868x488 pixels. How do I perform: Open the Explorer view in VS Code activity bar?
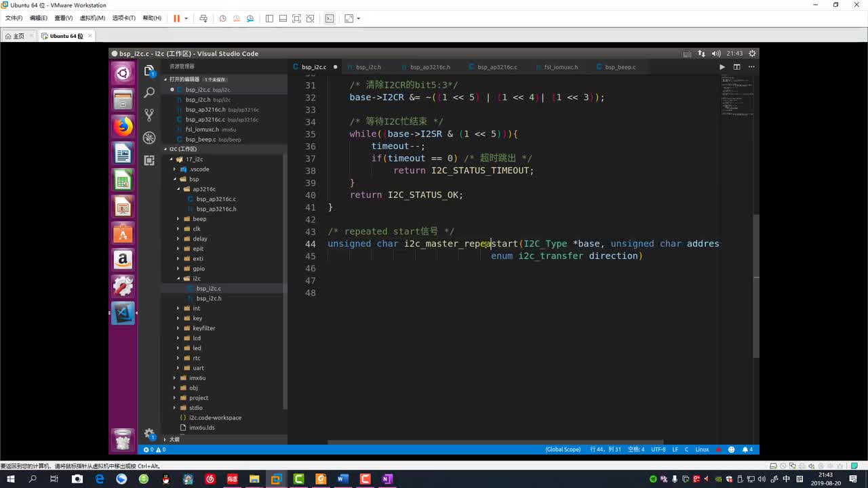[149, 70]
